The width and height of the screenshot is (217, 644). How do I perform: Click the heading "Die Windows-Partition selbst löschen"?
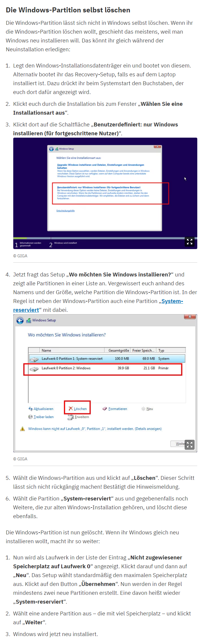(68, 10)
